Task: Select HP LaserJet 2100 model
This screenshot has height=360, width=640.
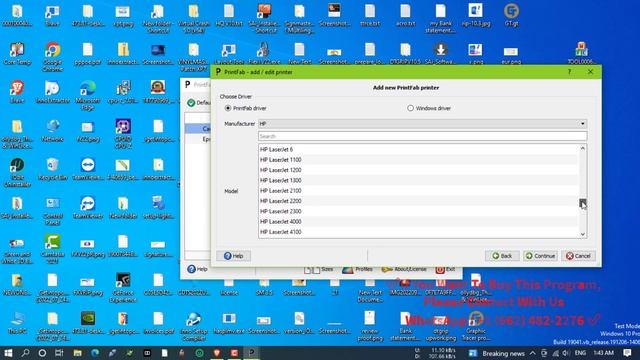Action: click(x=418, y=191)
